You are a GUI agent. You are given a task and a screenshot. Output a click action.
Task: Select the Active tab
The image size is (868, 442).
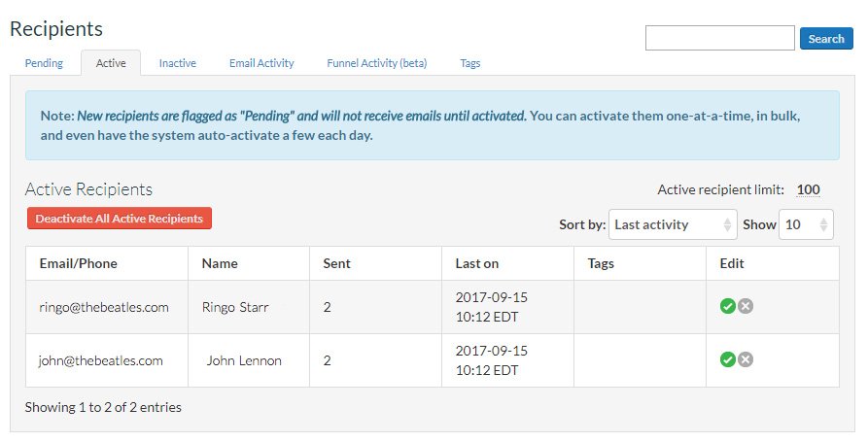pyautogui.click(x=111, y=63)
